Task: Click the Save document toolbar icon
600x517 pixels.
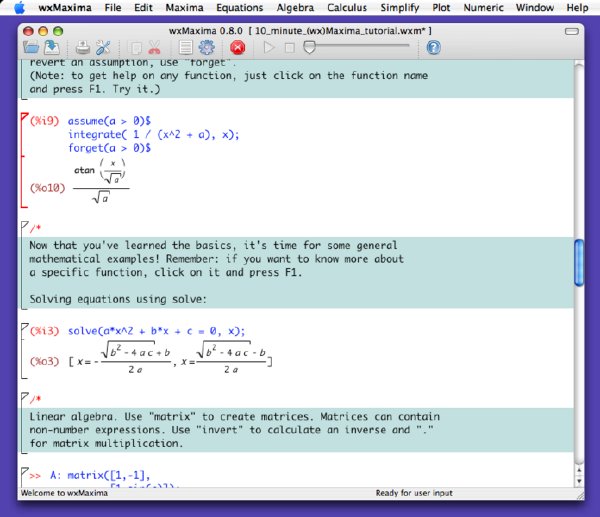Action: tap(52, 48)
